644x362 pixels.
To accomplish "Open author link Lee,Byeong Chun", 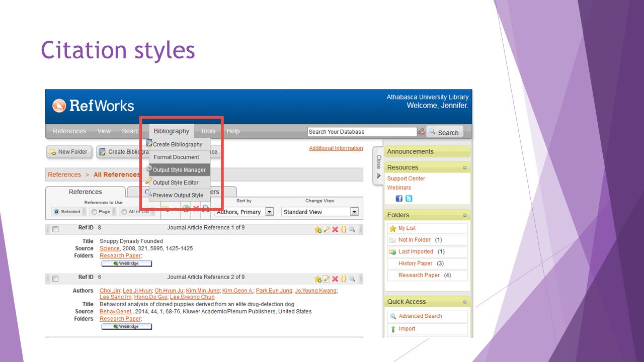I will click(192, 298).
